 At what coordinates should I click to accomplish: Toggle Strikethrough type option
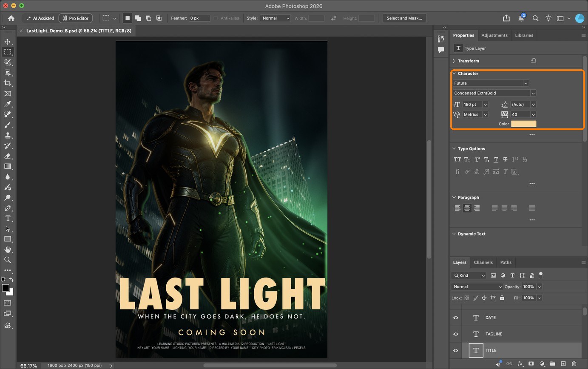(505, 159)
